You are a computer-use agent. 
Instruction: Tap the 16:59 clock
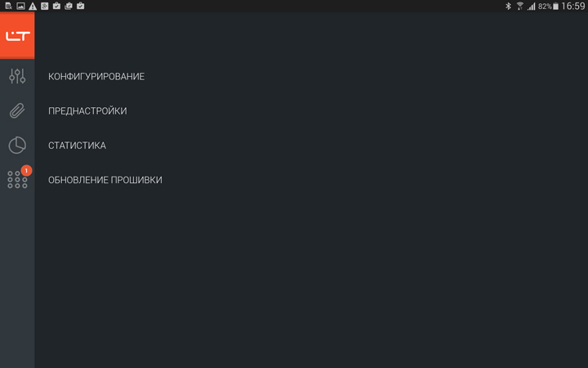pos(573,6)
